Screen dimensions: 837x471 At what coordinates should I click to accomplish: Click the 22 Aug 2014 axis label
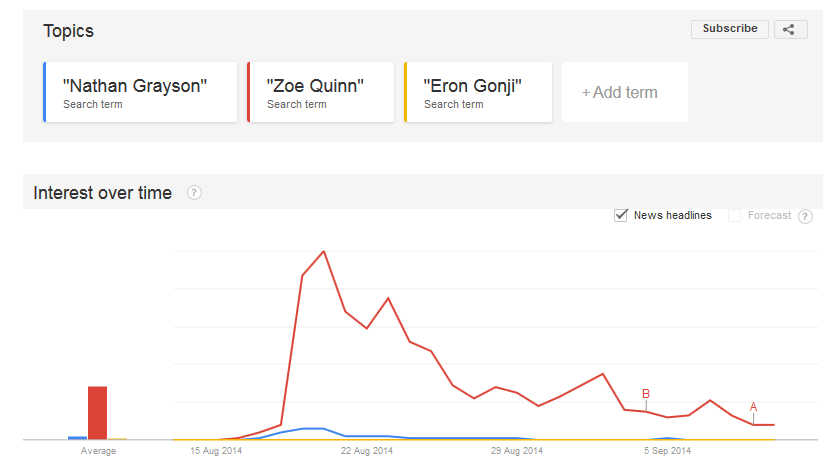[367, 451]
